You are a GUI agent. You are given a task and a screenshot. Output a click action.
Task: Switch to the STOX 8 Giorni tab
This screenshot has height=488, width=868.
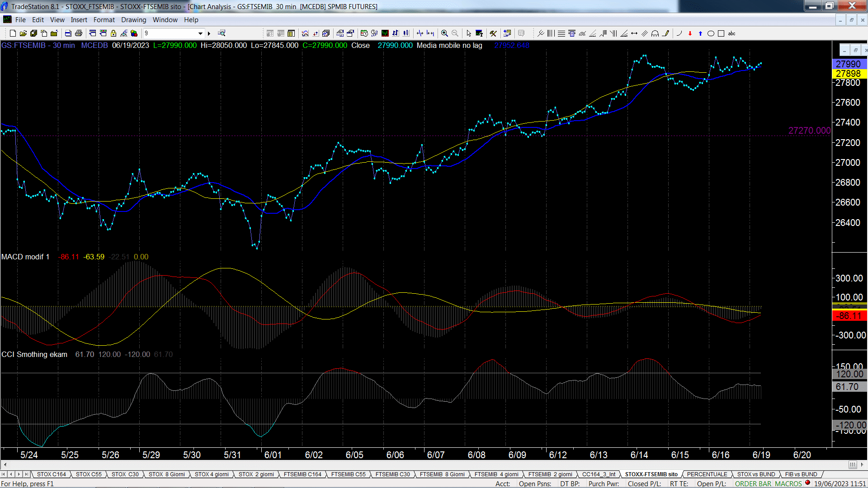[166, 474]
